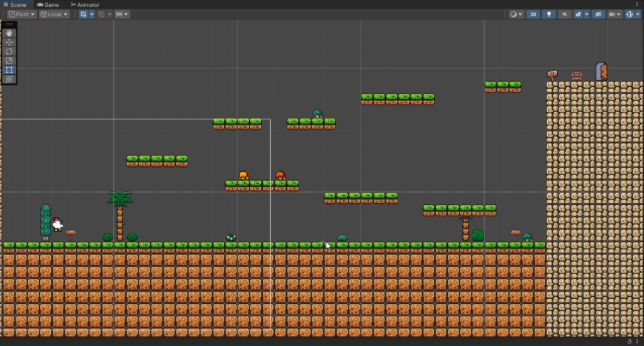This screenshot has width=644, height=346.
Task: Toggle scene lighting bulb
Action: (549, 14)
